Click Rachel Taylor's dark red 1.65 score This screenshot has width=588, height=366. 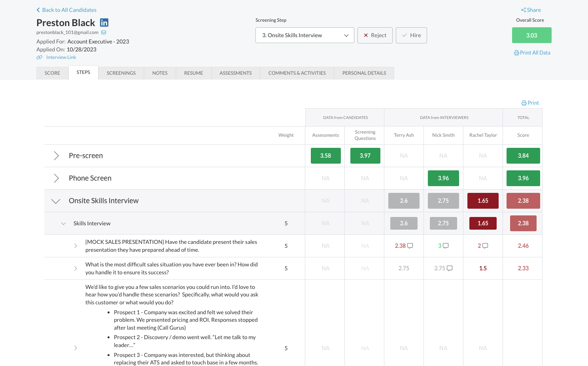point(483,201)
